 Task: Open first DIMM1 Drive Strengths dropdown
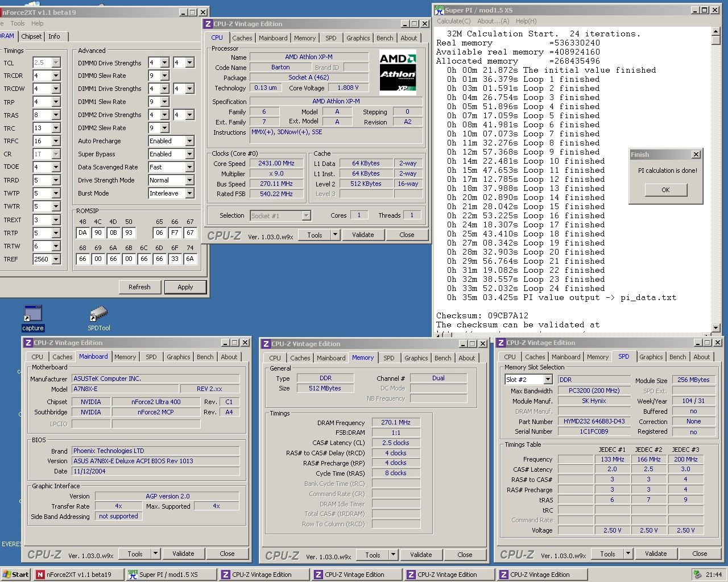(164, 89)
